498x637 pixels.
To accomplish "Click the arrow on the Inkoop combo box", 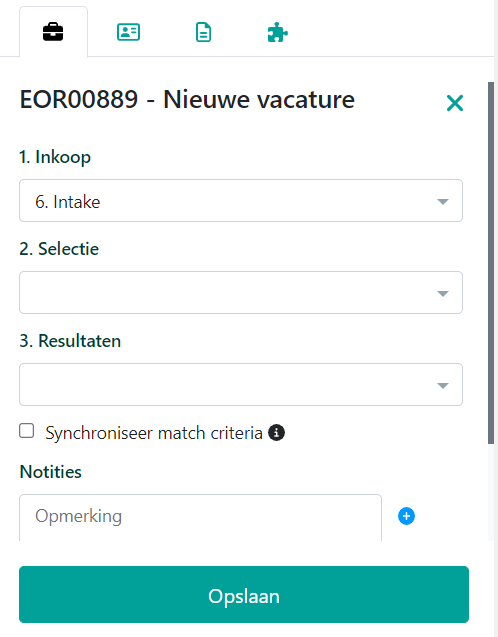I will coord(442,202).
